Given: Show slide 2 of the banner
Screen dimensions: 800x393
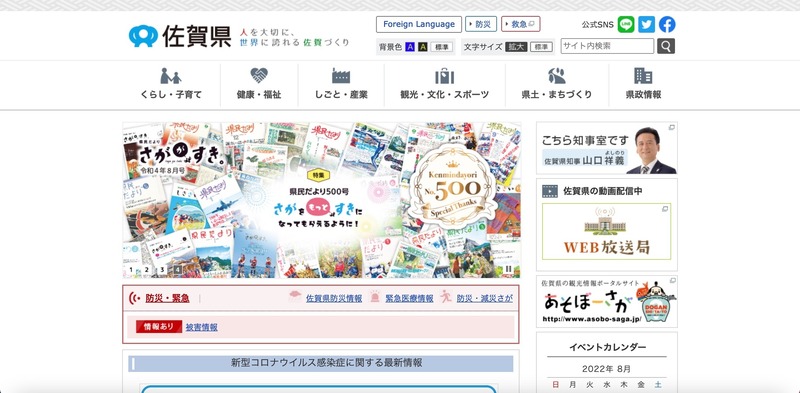Looking at the screenshot, I should (x=147, y=270).
